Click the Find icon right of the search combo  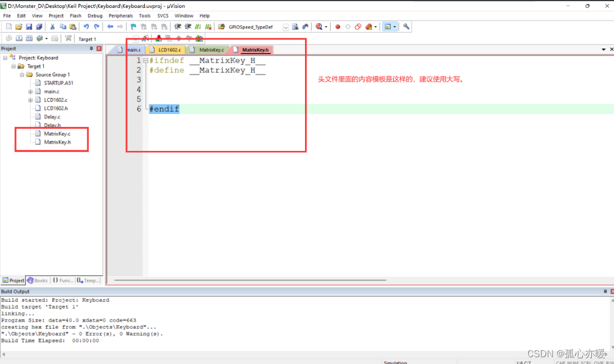pyautogui.click(x=295, y=27)
